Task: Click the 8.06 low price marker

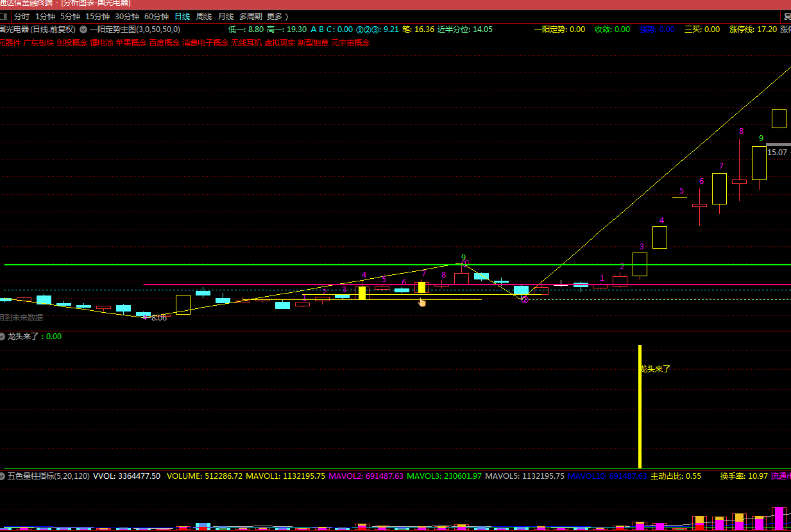Action: [x=158, y=318]
